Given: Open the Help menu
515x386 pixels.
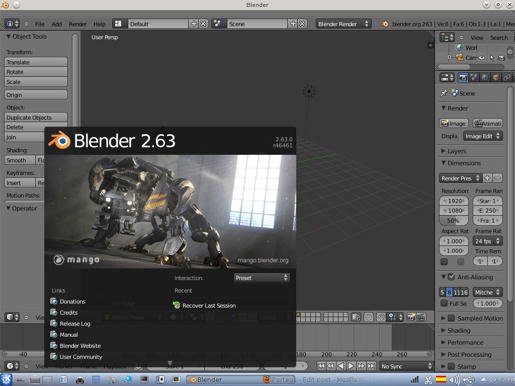Looking at the screenshot, I should [99, 24].
